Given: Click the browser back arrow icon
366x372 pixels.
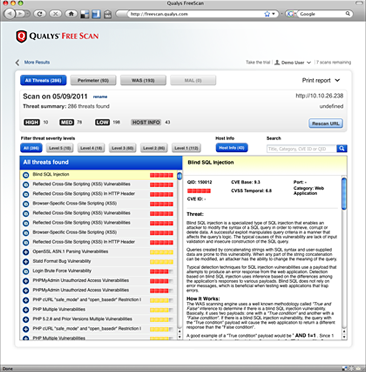Looking at the screenshot, I should 10,14.
